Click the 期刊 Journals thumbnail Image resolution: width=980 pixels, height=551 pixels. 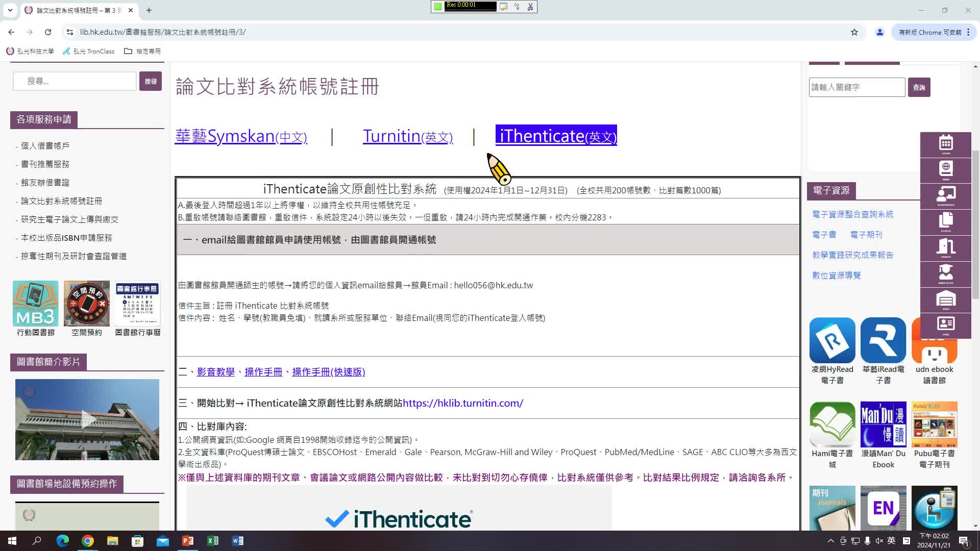click(832, 508)
